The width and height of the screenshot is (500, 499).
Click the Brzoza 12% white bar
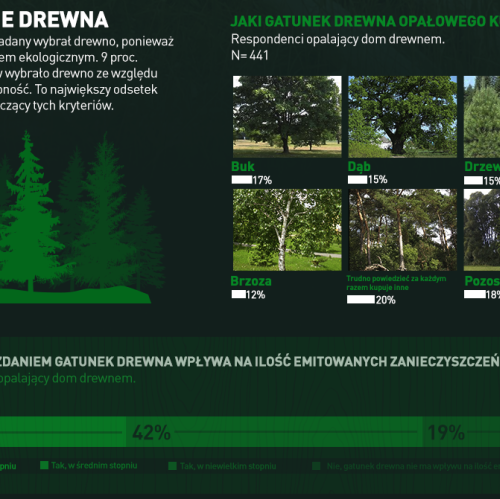click(x=239, y=294)
